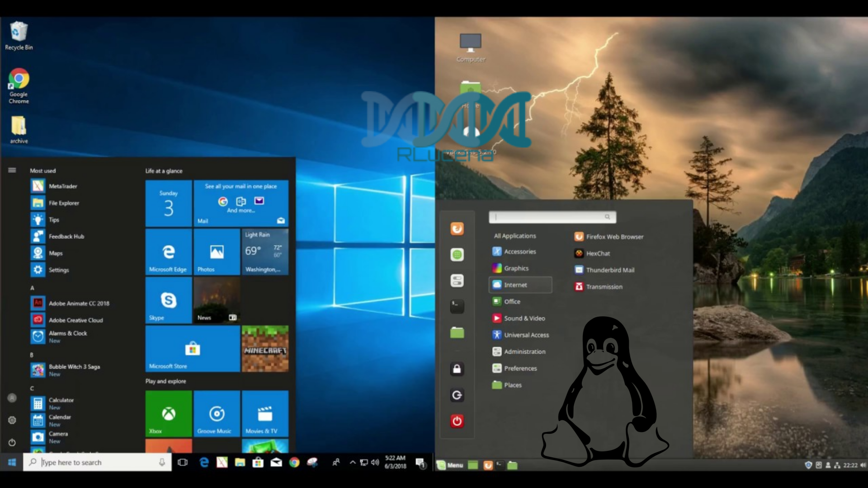Viewport: 868px width, 488px height.
Task: Open Mail from the Windows taskbar
Action: coord(276,462)
